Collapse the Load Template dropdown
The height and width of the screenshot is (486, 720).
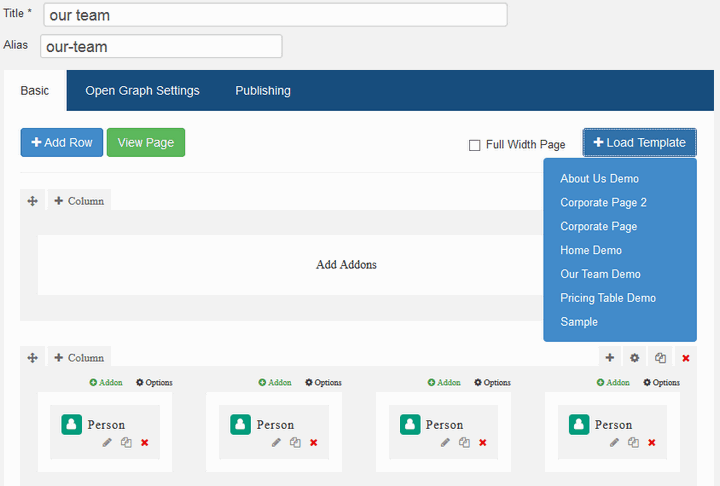pos(640,143)
